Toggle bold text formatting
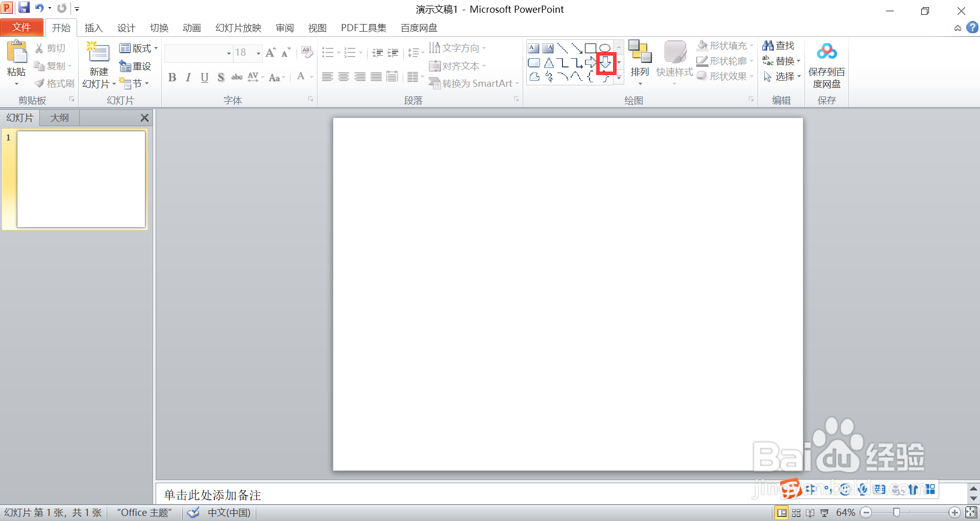This screenshot has height=521, width=980. (172, 77)
